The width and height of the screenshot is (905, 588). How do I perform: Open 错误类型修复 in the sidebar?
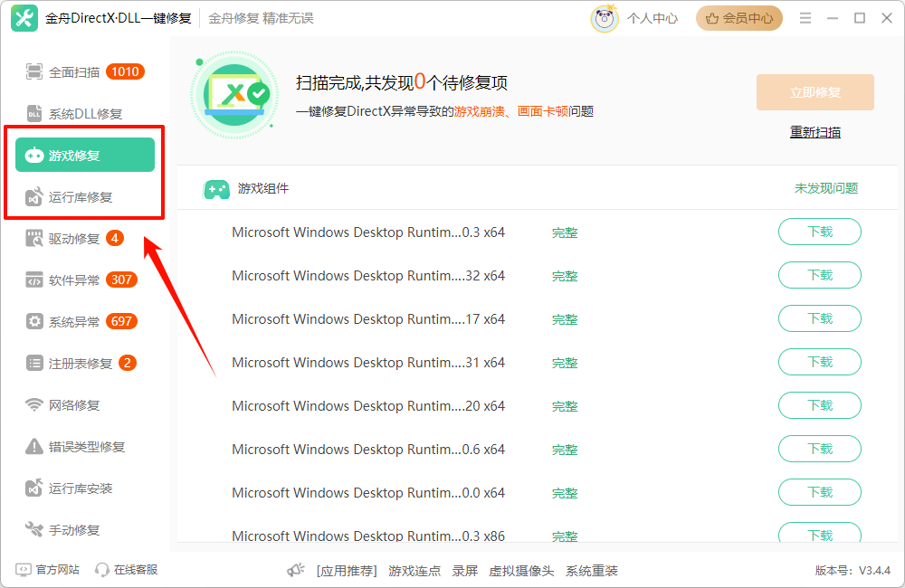[x=81, y=446]
